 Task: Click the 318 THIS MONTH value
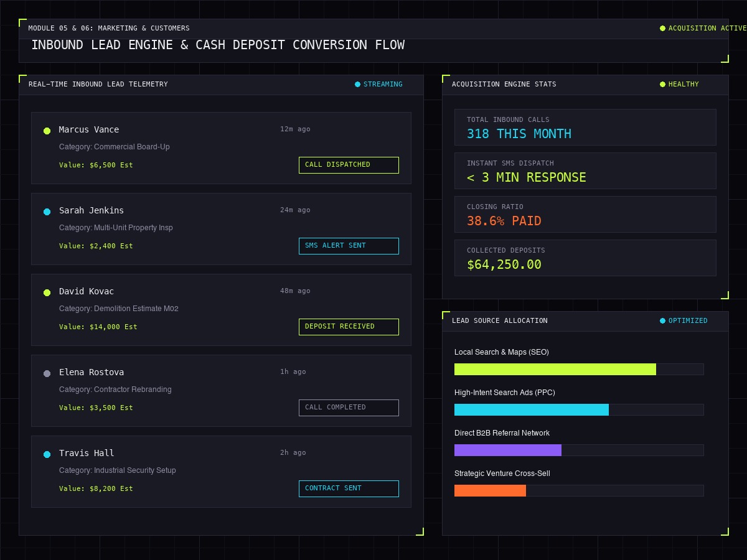pos(519,134)
